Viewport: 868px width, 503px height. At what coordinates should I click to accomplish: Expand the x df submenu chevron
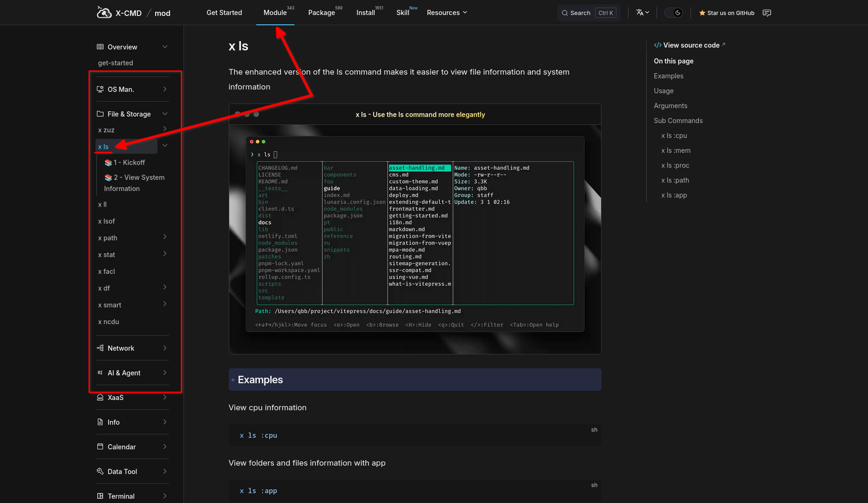point(164,288)
